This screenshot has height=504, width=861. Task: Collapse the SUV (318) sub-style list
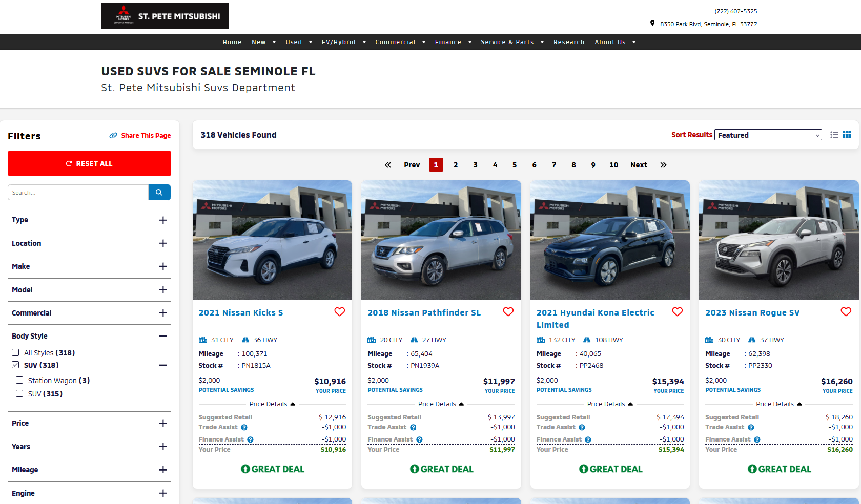coord(163,365)
